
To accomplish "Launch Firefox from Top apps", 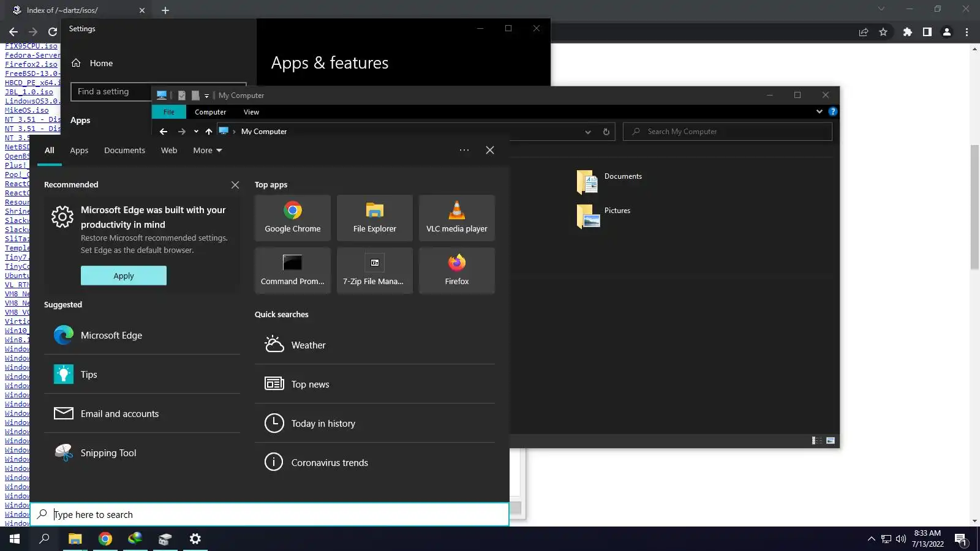I will 457,271.
